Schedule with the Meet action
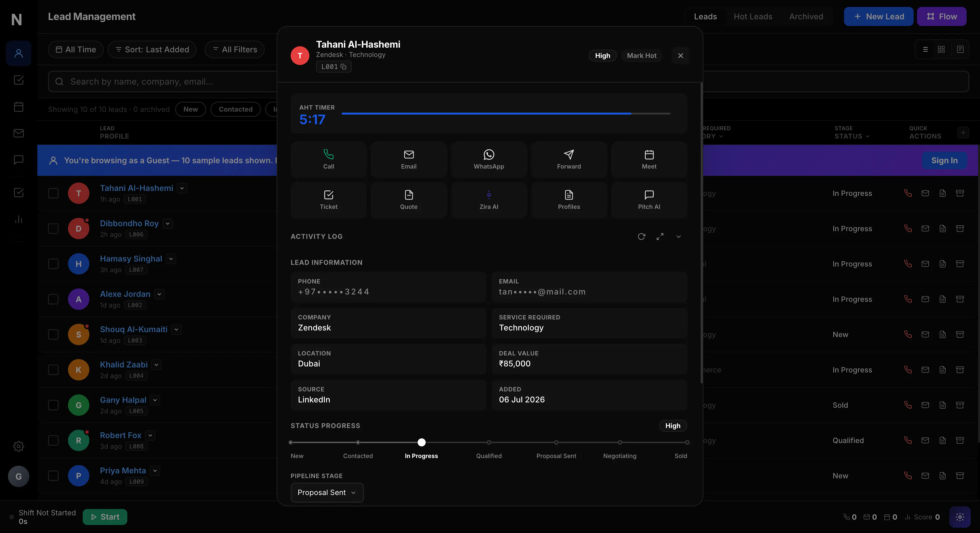 coord(649,160)
